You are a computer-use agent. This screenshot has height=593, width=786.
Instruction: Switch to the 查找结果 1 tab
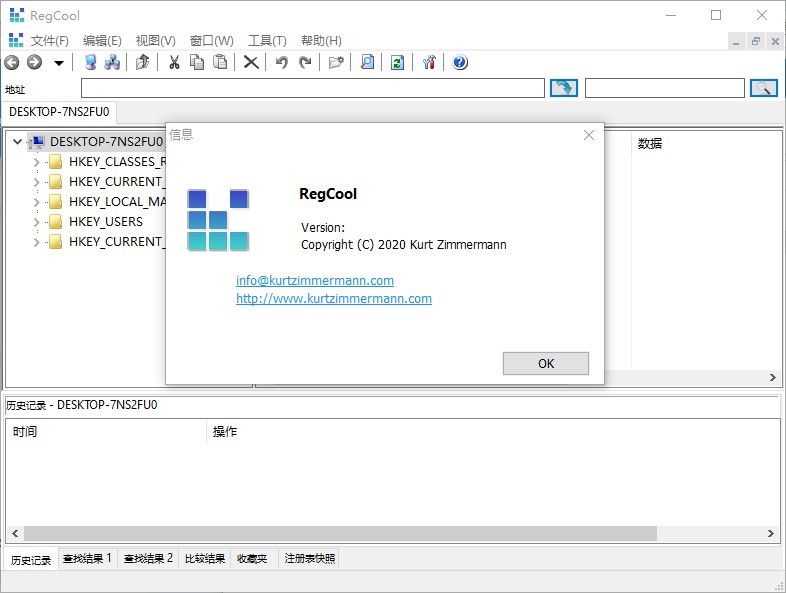87,558
